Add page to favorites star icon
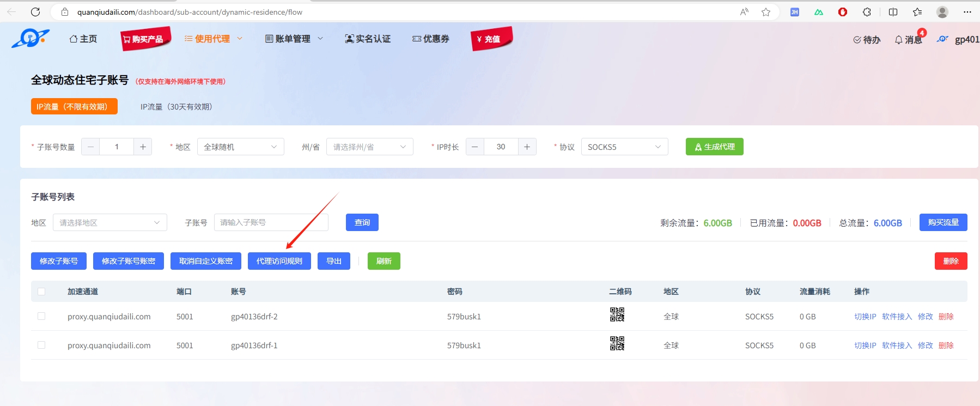 [x=766, y=12]
